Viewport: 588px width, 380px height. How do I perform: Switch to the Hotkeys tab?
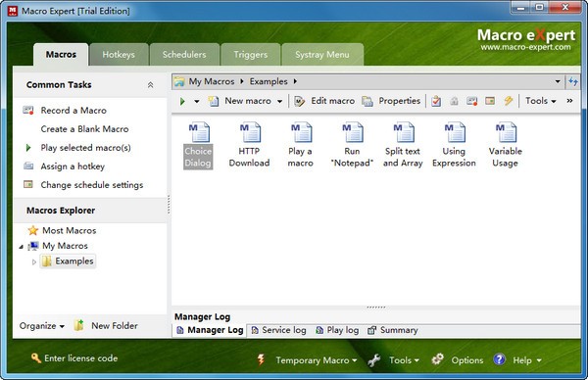[x=119, y=55]
